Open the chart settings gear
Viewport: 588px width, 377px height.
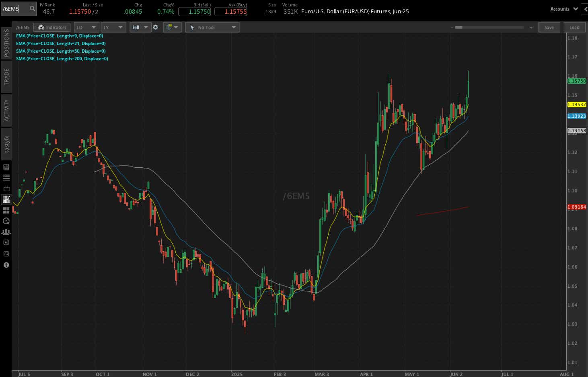pyautogui.click(x=156, y=27)
